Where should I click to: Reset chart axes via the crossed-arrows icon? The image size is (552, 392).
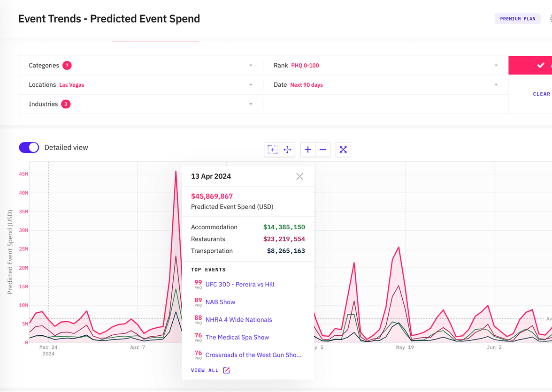click(x=343, y=149)
